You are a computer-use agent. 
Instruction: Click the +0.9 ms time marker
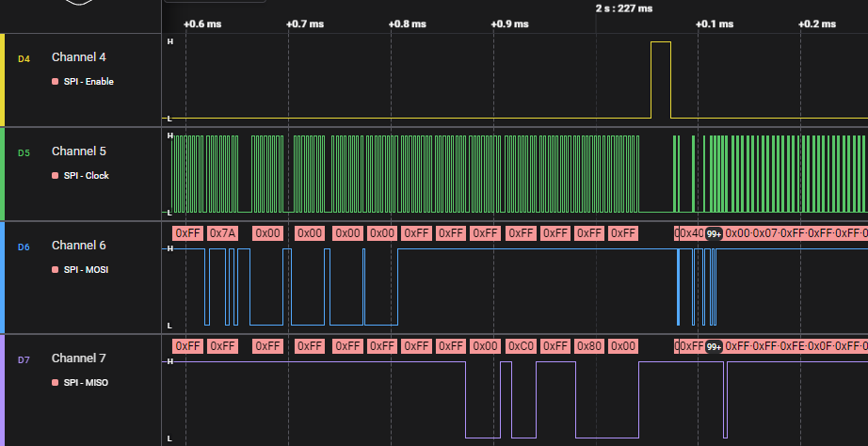[x=510, y=24]
